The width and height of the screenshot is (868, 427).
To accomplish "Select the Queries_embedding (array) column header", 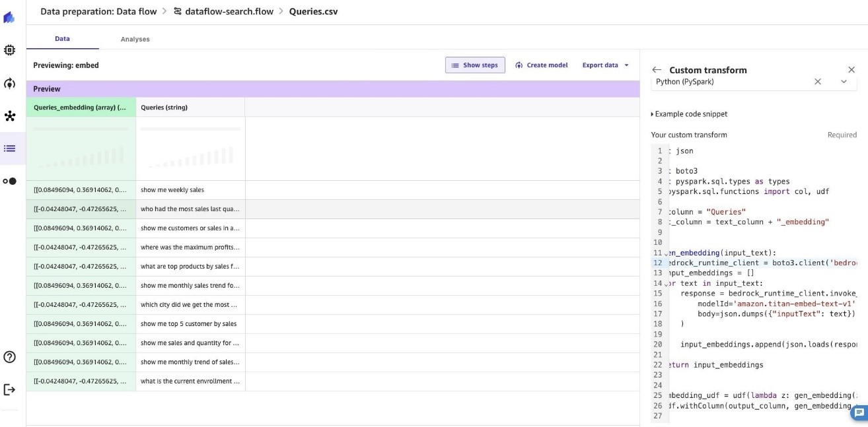I will coord(81,108).
